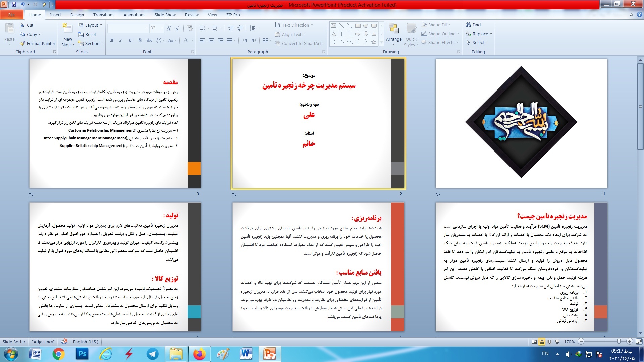
Task: Open the Font name combo box
Action: pyautogui.click(x=128, y=28)
